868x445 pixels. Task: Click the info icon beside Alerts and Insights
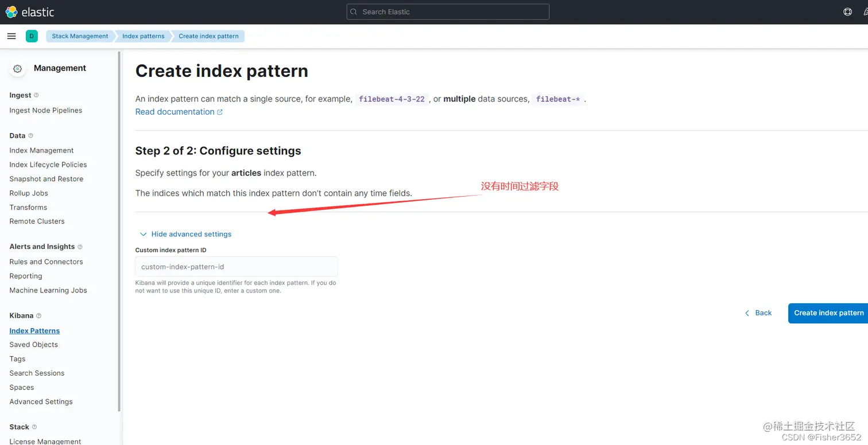point(80,247)
